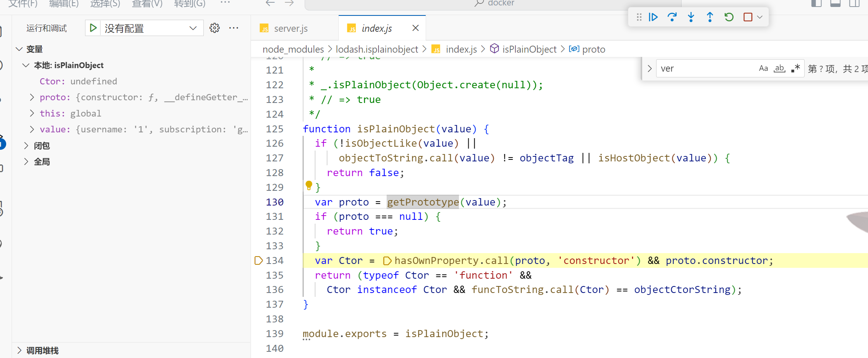Select the Ctor: undefined variable

(78, 81)
